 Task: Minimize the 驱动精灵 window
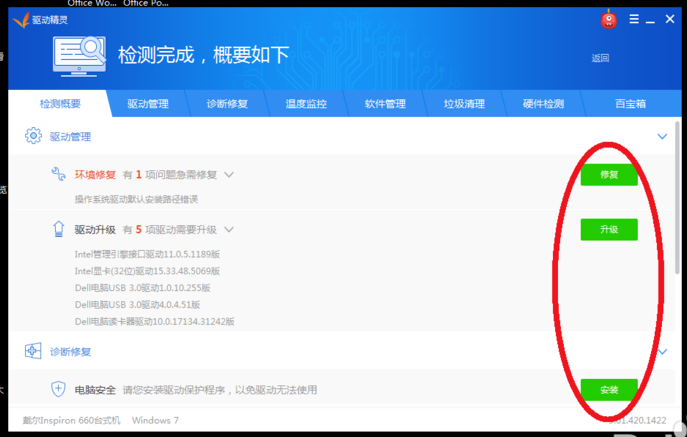click(x=650, y=20)
